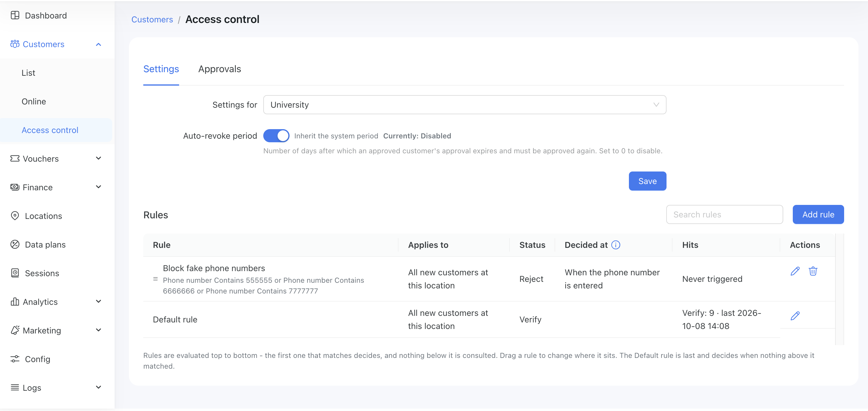Click the Never triggered hits value
The width and height of the screenshot is (868, 411).
(x=712, y=279)
